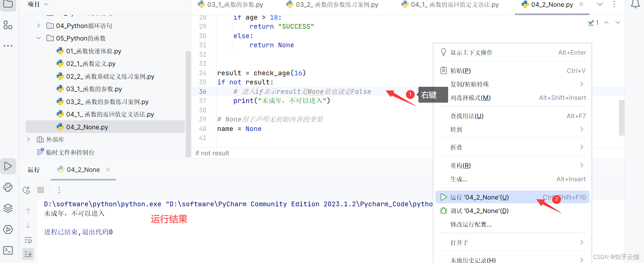Click the 临时文件和控制台 tree node
644x263 pixels.
(70, 152)
